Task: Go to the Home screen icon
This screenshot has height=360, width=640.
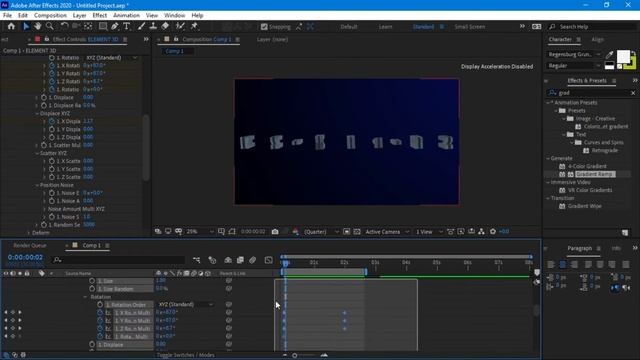Action: coord(11,27)
